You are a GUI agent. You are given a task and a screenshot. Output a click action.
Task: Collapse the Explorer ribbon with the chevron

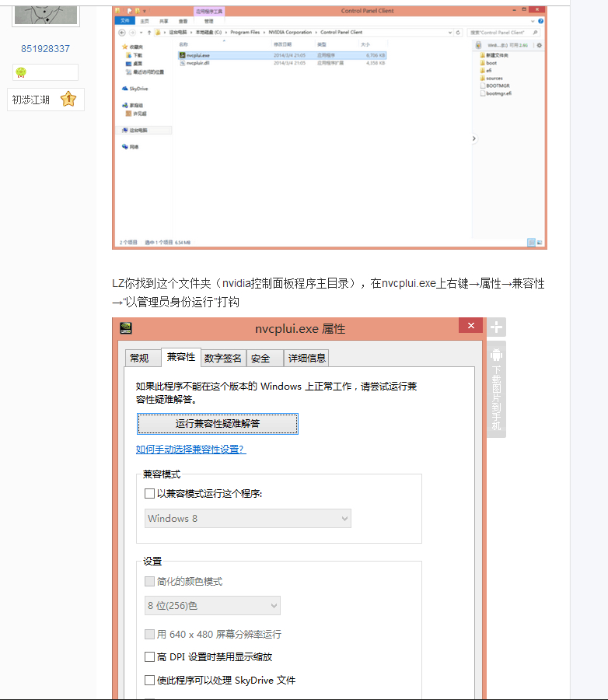pyautogui.click(x=533, y=21)
